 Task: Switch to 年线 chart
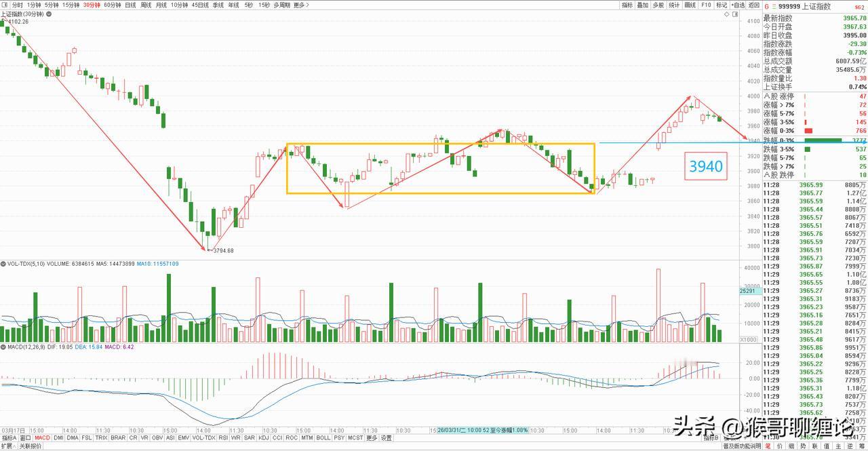[233, 5]
